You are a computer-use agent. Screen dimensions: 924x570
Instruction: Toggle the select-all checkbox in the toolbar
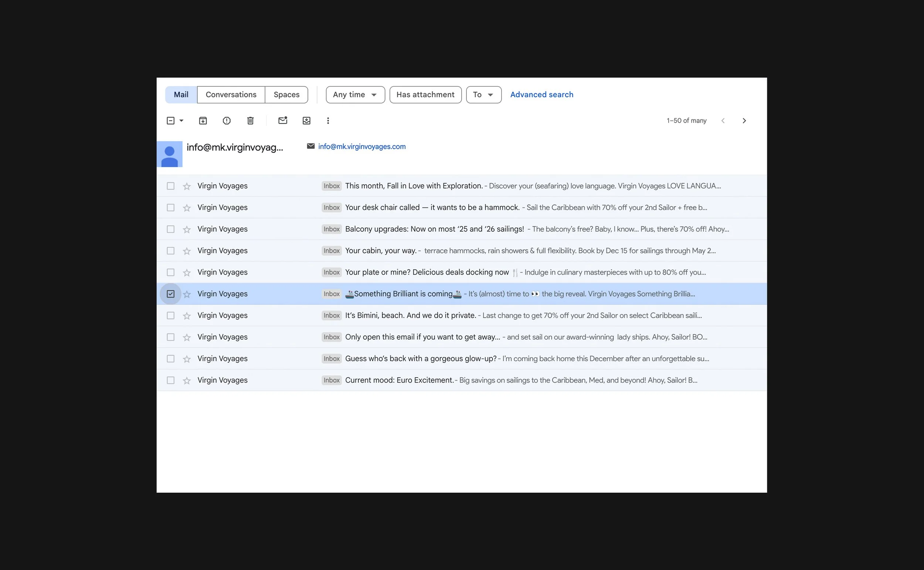170,121
